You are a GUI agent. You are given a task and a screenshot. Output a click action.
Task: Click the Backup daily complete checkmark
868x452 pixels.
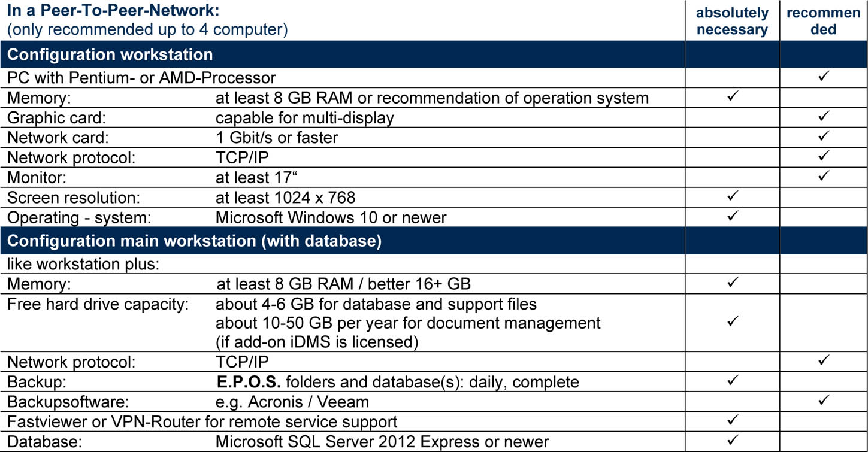(x=733, y=380)
